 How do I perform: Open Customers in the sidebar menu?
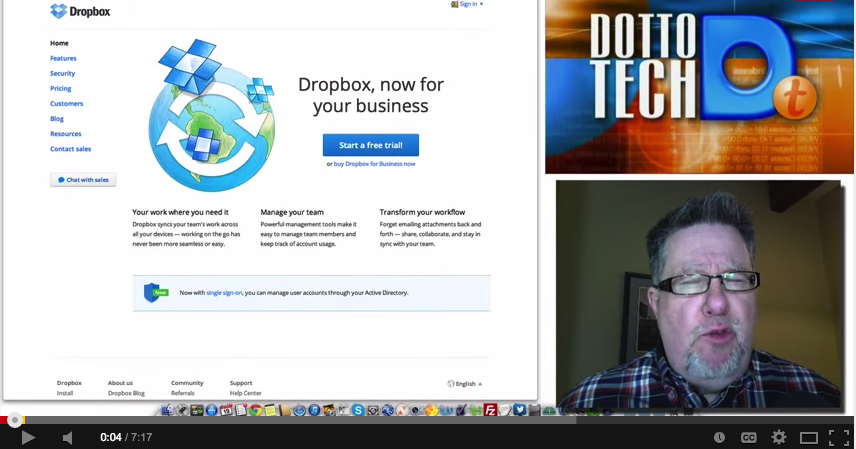67,104
